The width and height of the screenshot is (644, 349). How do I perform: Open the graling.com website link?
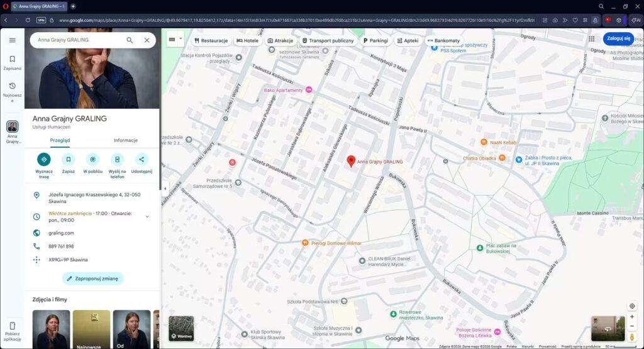61,233
